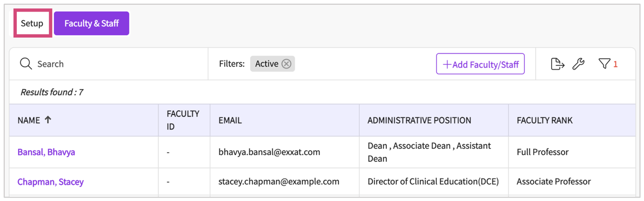Select the Faculty & Staff tab
644x201 pixels.
click(92, 24)
